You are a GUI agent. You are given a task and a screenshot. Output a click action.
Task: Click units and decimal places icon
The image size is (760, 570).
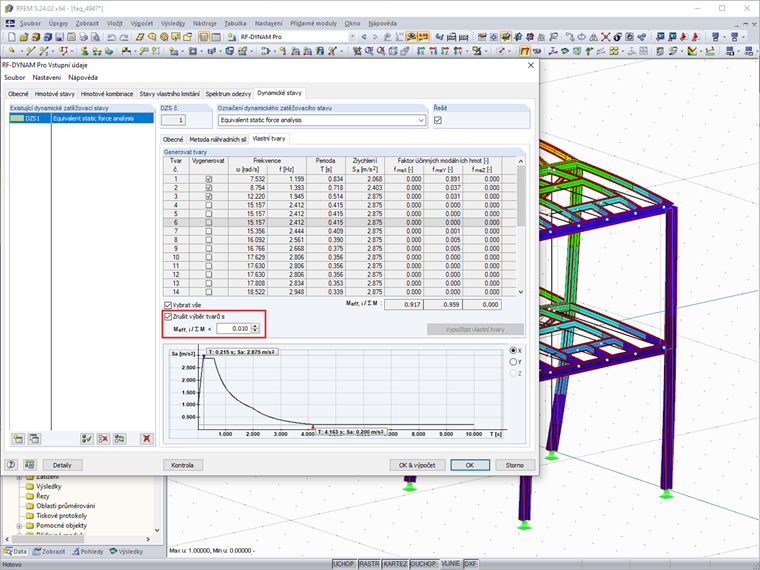[30, 465]
